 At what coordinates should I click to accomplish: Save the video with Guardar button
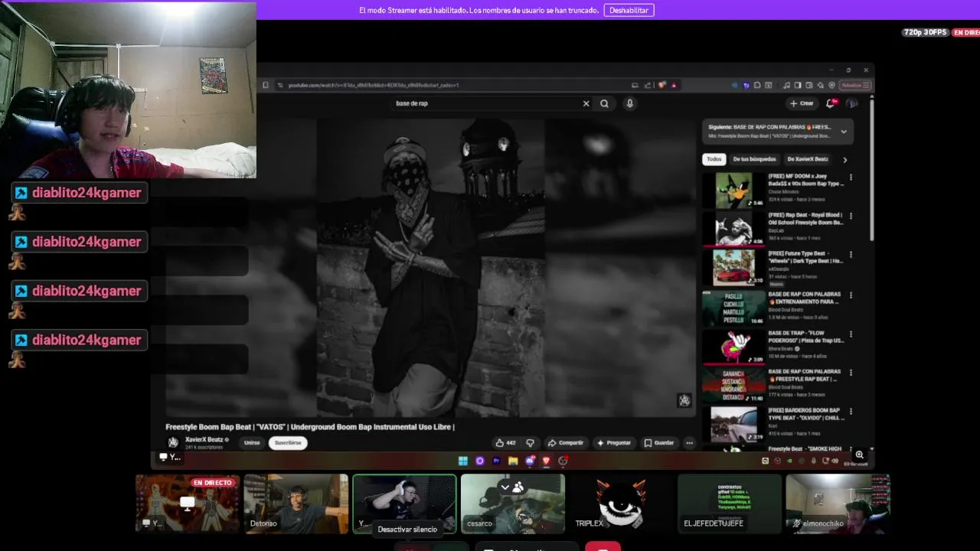tap(659, 442)
